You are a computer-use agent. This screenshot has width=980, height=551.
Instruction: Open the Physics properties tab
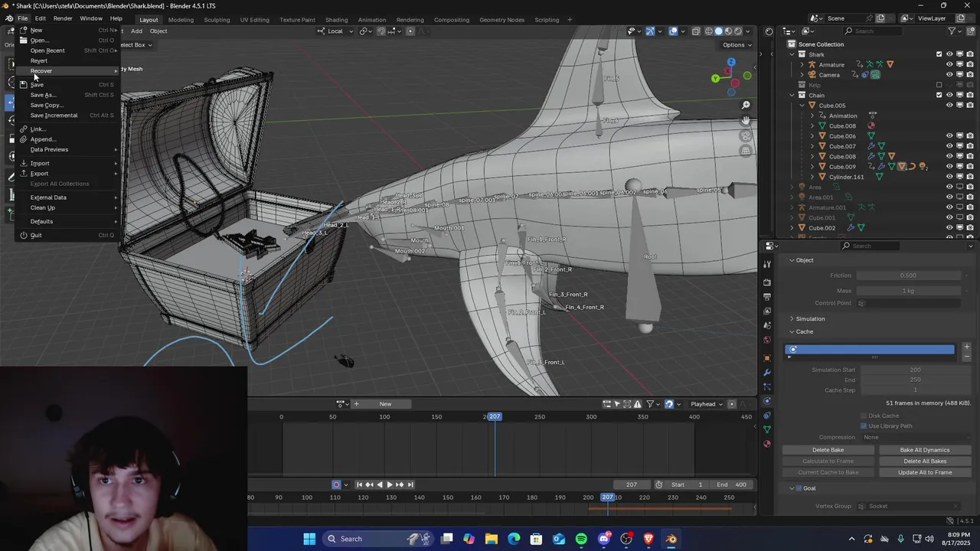click(x=767, y=401)
